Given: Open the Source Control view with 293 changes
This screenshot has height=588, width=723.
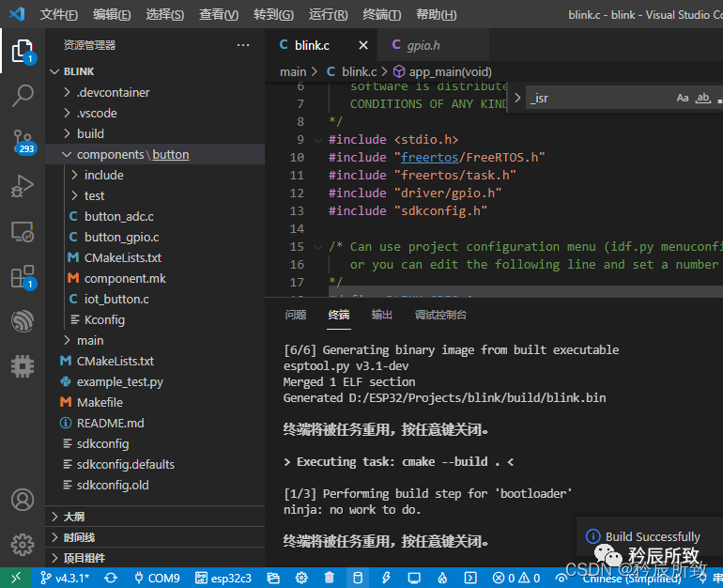Looking at the screenshot, I should coord(23,141).
